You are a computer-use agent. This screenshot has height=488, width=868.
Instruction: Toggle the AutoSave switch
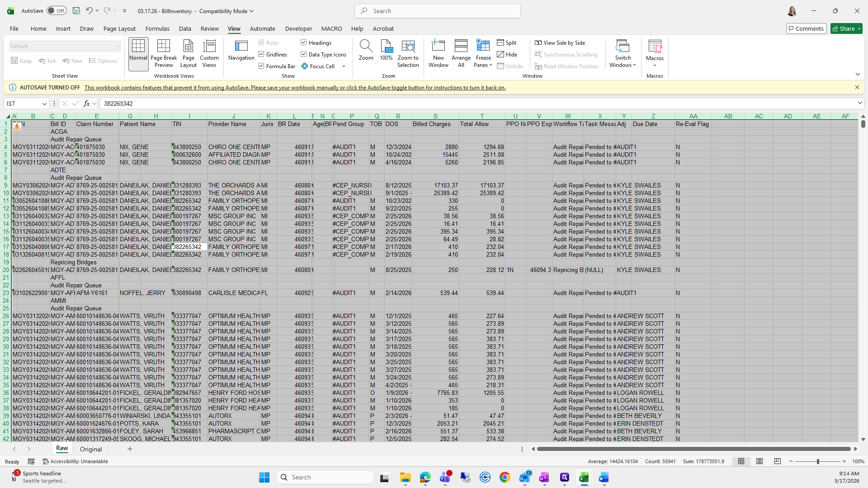pyautogui.click(x=57, y=11)
